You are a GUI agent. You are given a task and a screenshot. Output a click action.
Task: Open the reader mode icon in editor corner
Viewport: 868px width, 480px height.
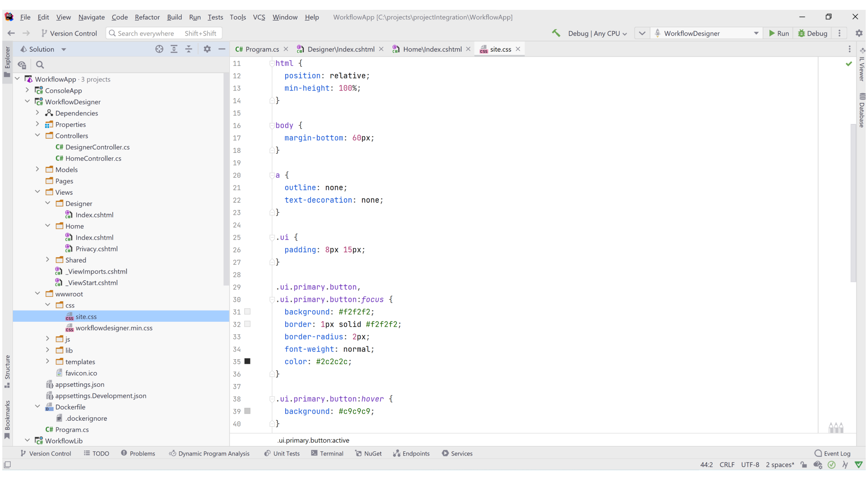coord(836,428)
